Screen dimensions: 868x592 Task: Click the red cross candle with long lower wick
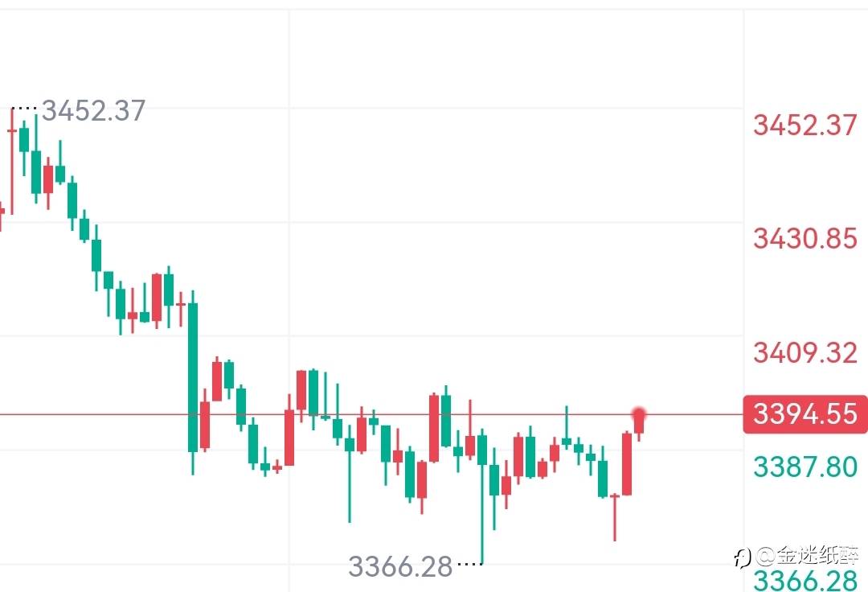pos(615,517)
